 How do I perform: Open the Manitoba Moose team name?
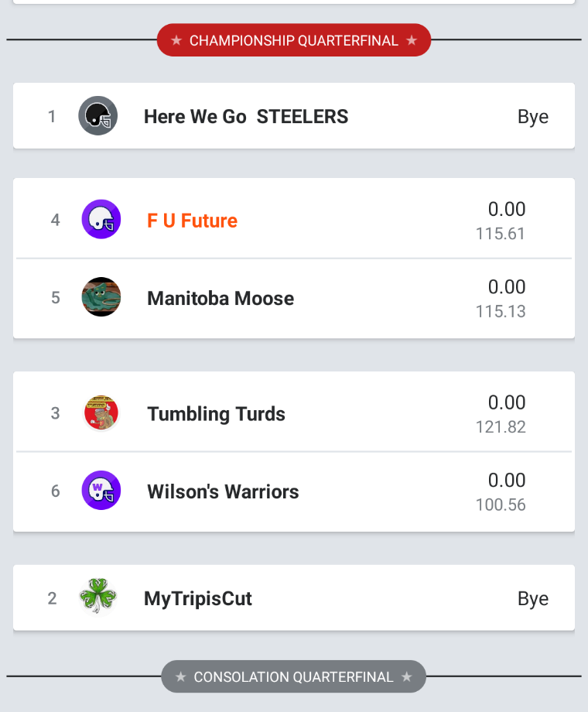220,298
